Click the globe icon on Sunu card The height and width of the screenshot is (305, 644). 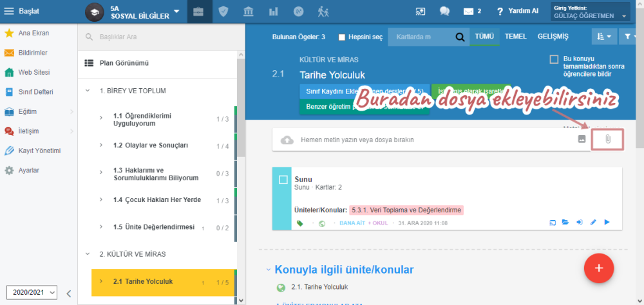[322, 223]
